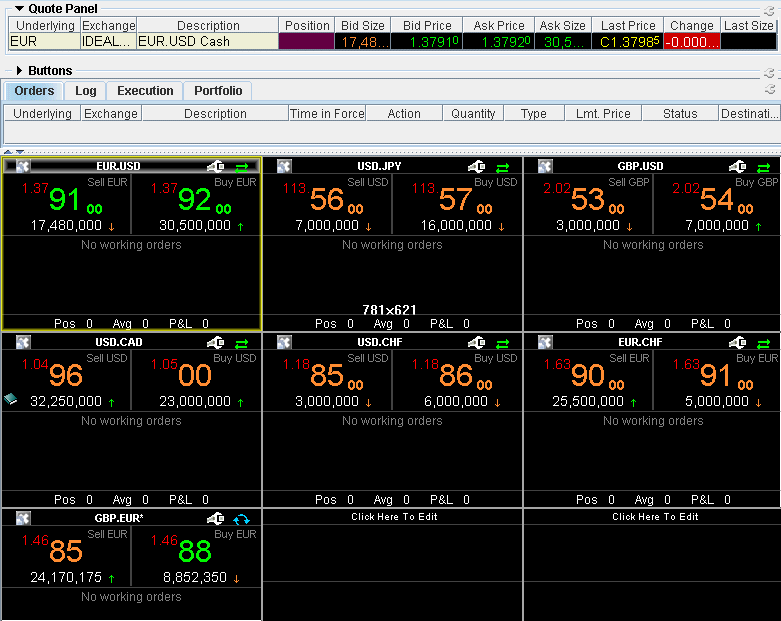This screenshot has width=781, height=621.
Task: Open the wrench configure icon in GBP.EUR cell
Action: pyautogui.click(x=216, y=519)
